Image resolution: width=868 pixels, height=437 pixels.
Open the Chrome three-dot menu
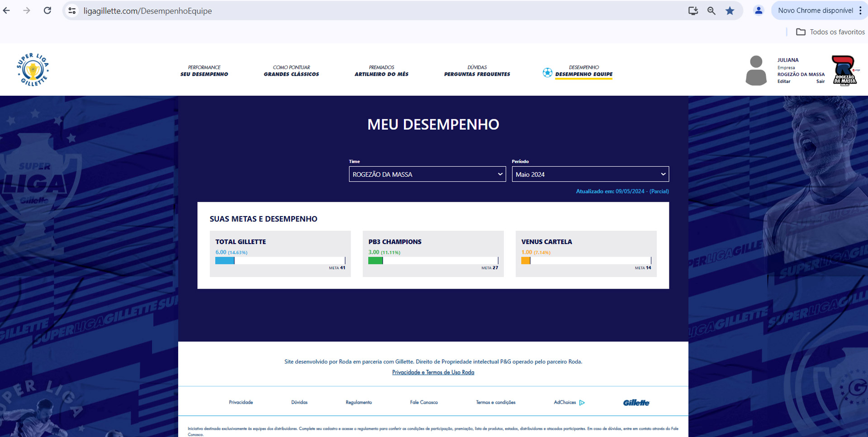pos(860,11)
